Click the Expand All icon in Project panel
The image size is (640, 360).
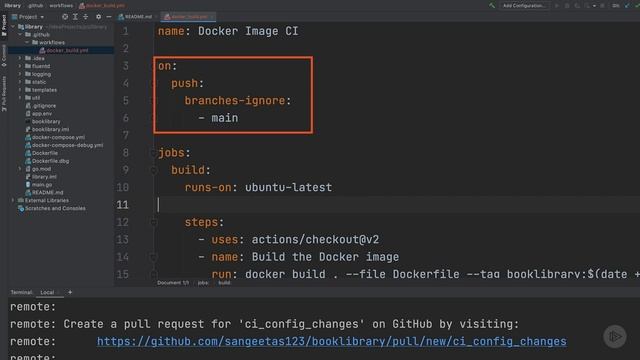(76, 17)
